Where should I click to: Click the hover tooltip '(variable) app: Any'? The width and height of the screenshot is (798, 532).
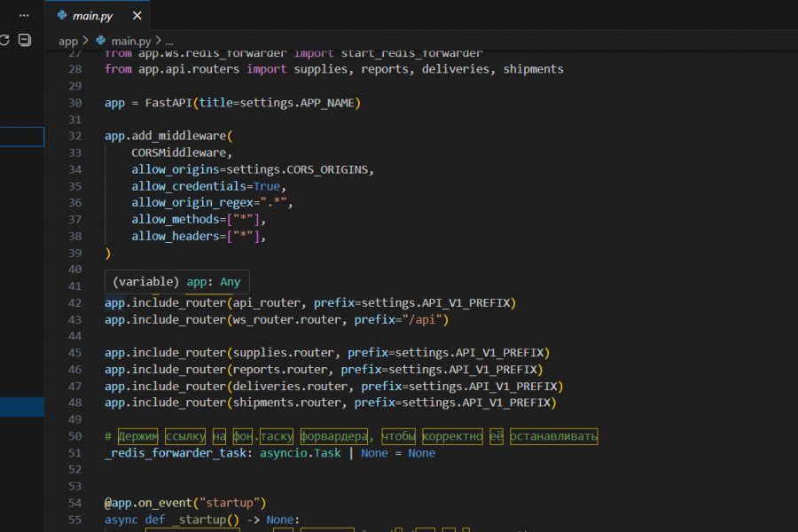coord(177,282)
